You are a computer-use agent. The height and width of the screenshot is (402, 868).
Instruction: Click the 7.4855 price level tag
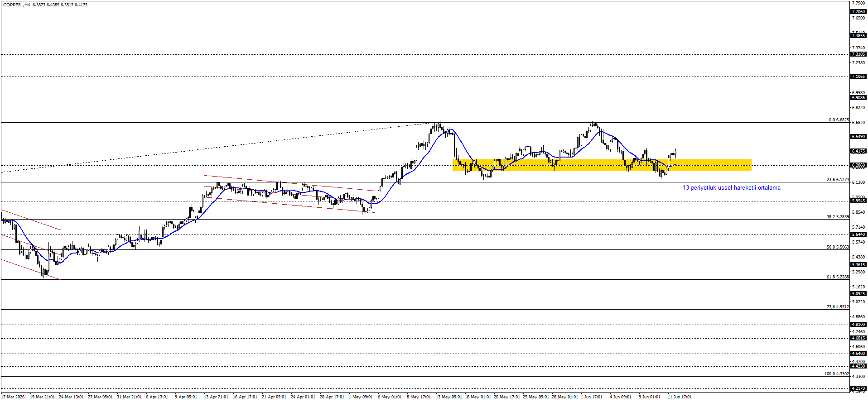pyautogui.click(x=858, y=36)
